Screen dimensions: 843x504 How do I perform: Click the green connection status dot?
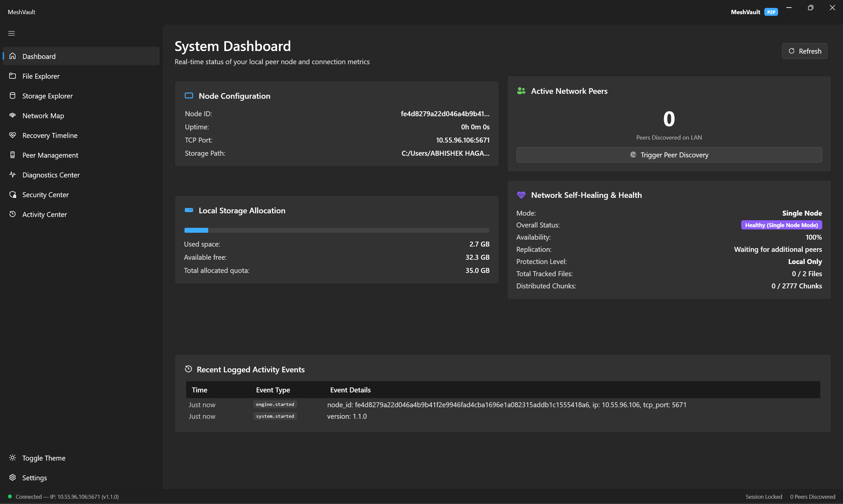point(10,496)
